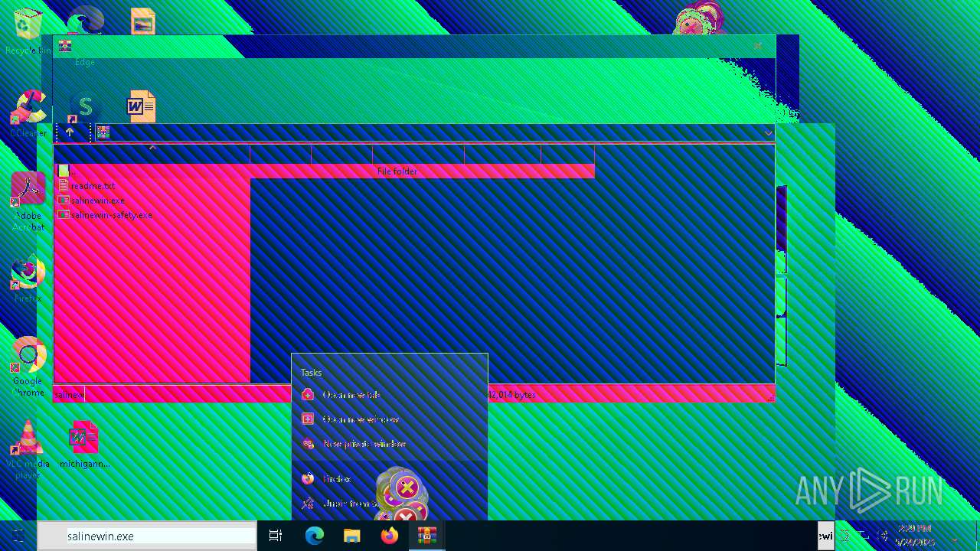Click the taskbar search field
This screenshot has width=980, height=551.
point(147,536)
